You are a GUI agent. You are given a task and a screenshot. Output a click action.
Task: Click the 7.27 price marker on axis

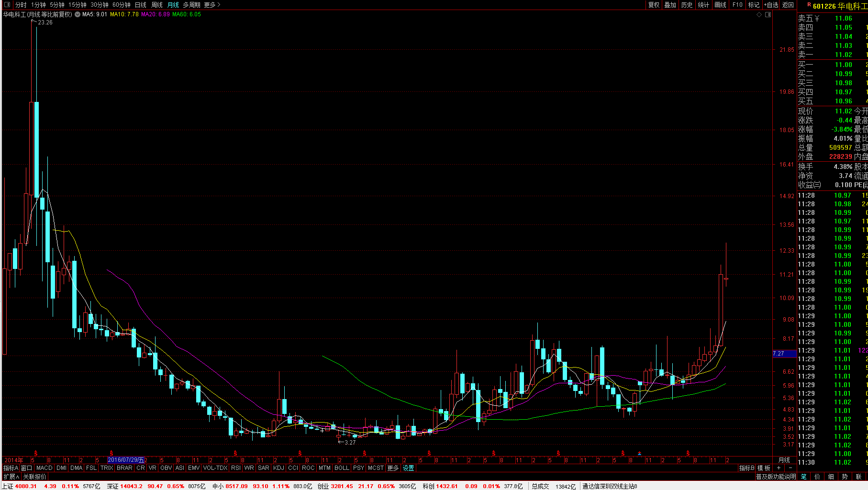pyautogui.click(x=785, y=354)
